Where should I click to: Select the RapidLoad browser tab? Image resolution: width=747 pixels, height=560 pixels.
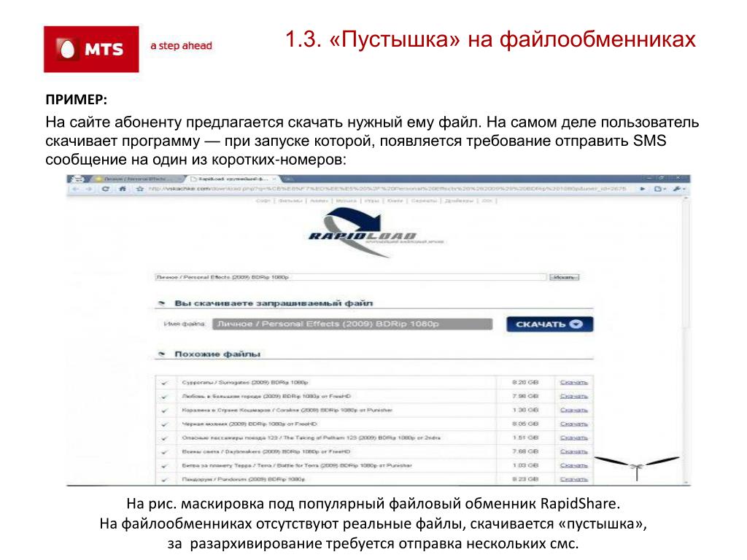coord(233,179)
